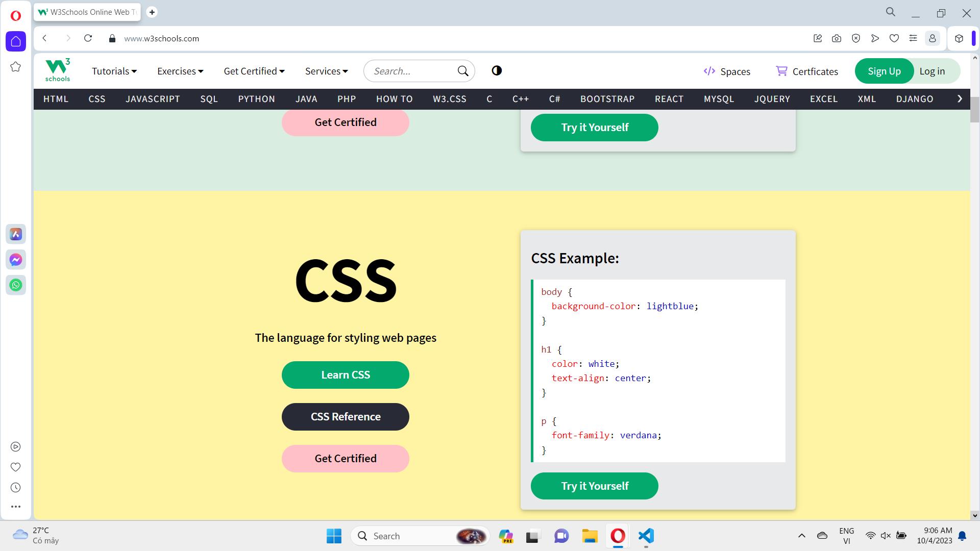Expand the Services dropdown
The height and width of the screenshot is (551, 980).
pos(327,71)
